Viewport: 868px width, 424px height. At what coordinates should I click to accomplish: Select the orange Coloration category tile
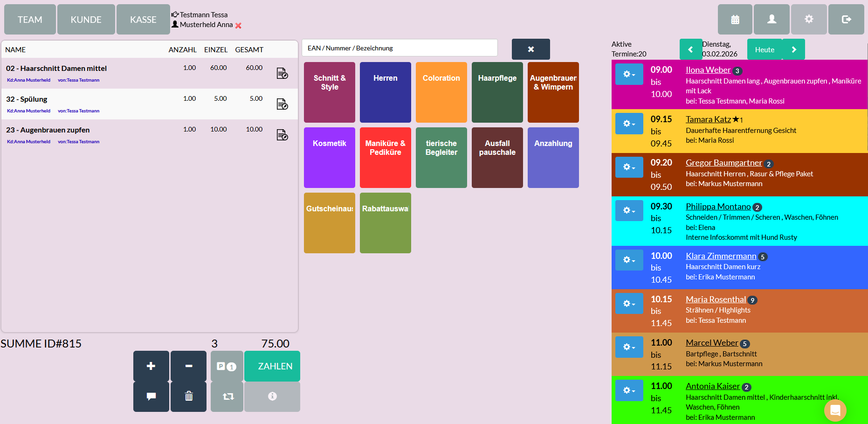click(x=441, y=92)
